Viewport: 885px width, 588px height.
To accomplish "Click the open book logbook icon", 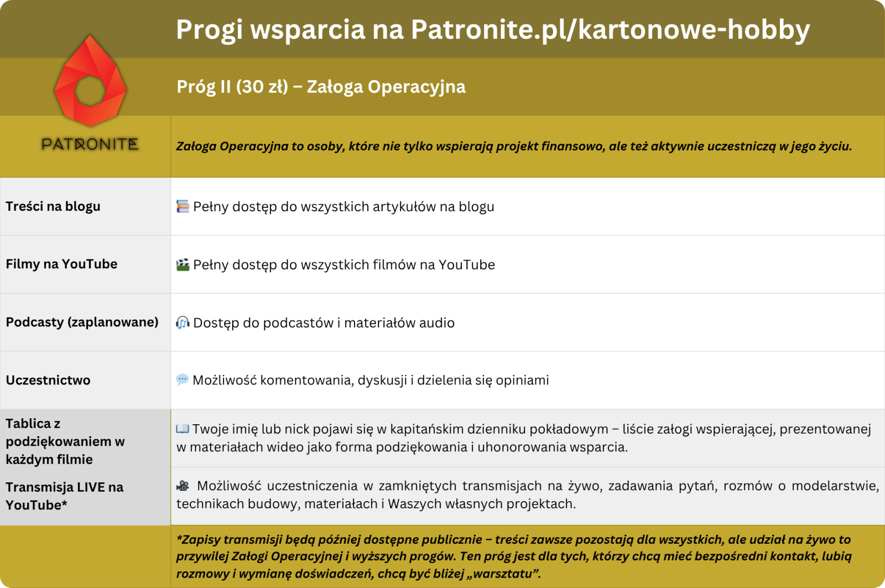I will (183, 429).
